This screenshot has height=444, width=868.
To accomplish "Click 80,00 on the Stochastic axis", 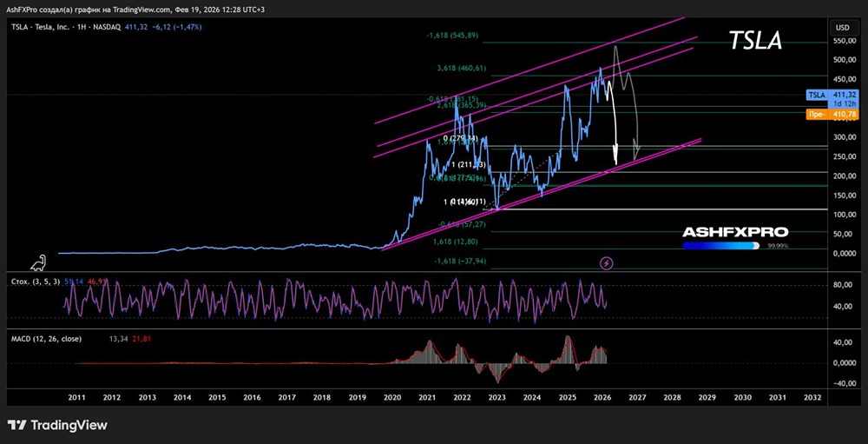I will 844,285.
